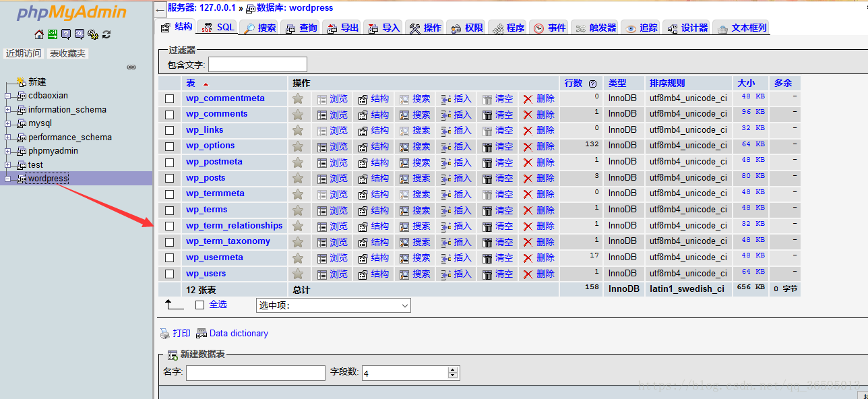Sort by the 大小 column header
Image resolution: width=868 pixels, height=399 pixels.
pos(746,83)
